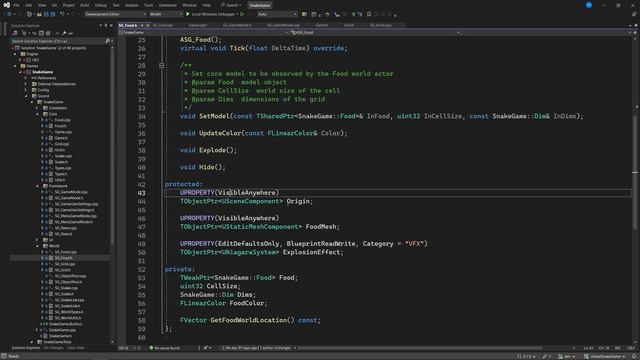Close the Solution Explorer panel
The width and height of the screenshot is (640, 360).
[x=111, y=25]
